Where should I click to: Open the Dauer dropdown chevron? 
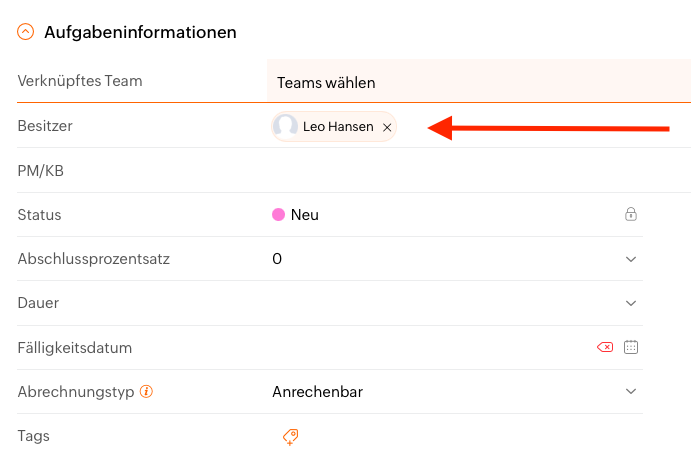[x=631, y=303]
